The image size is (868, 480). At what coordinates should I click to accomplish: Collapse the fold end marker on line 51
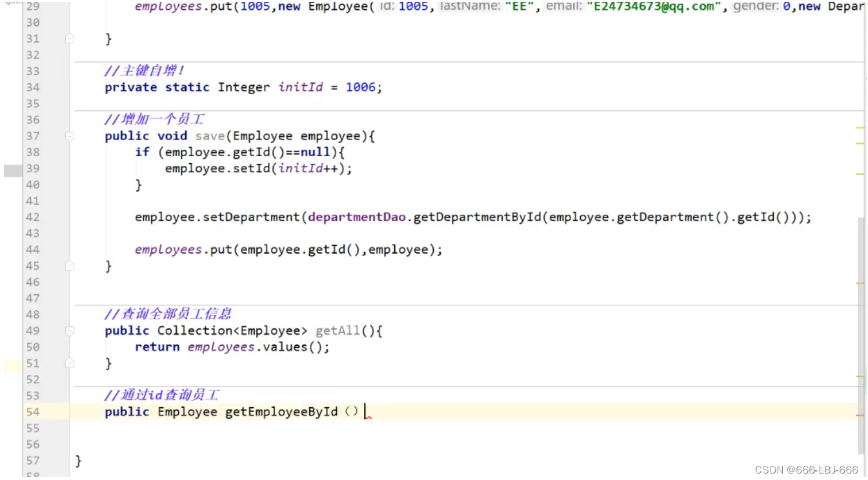[70, 363]
